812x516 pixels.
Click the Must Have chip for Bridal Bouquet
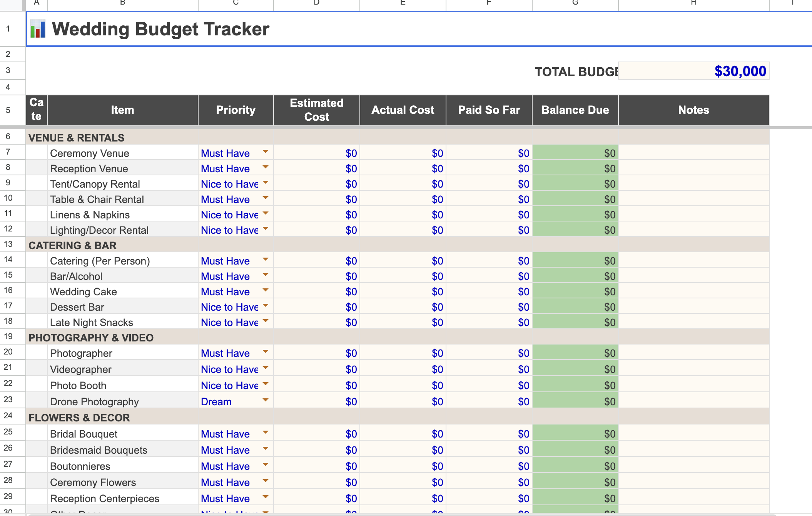point(225,434)
